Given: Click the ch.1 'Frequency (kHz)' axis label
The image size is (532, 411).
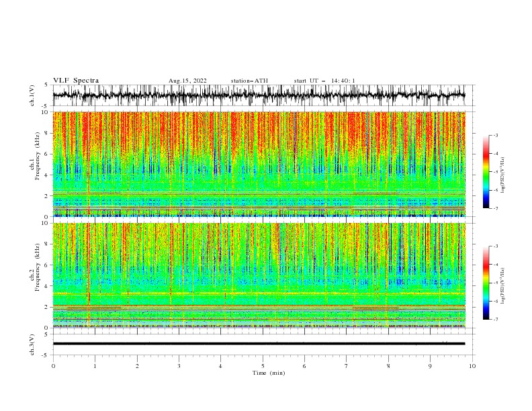Looking at the screenshot, I should click(38, 156).
